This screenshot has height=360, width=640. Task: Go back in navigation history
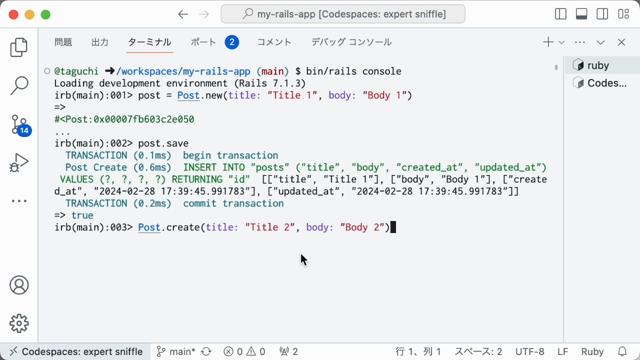[x=183, y=14]
